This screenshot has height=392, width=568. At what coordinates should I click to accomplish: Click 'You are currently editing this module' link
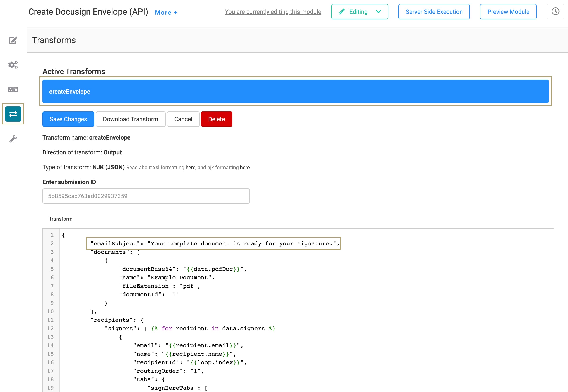(x=273, y=12)
